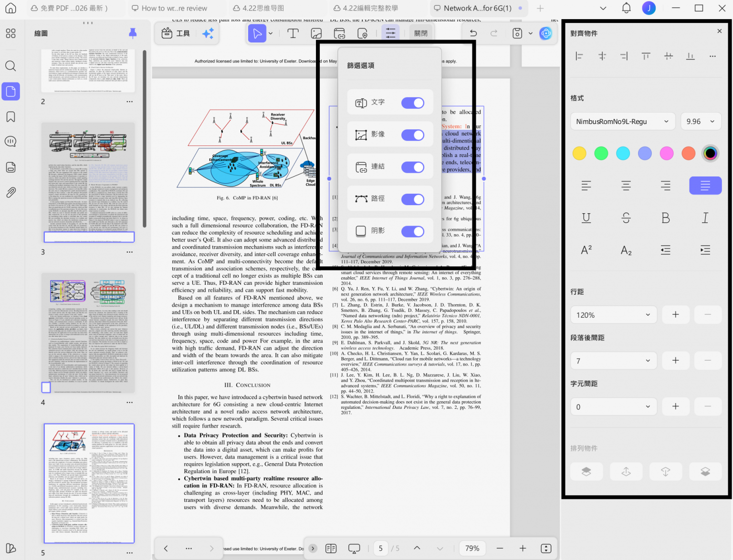Redo the last edit

[x=494, y=33]
